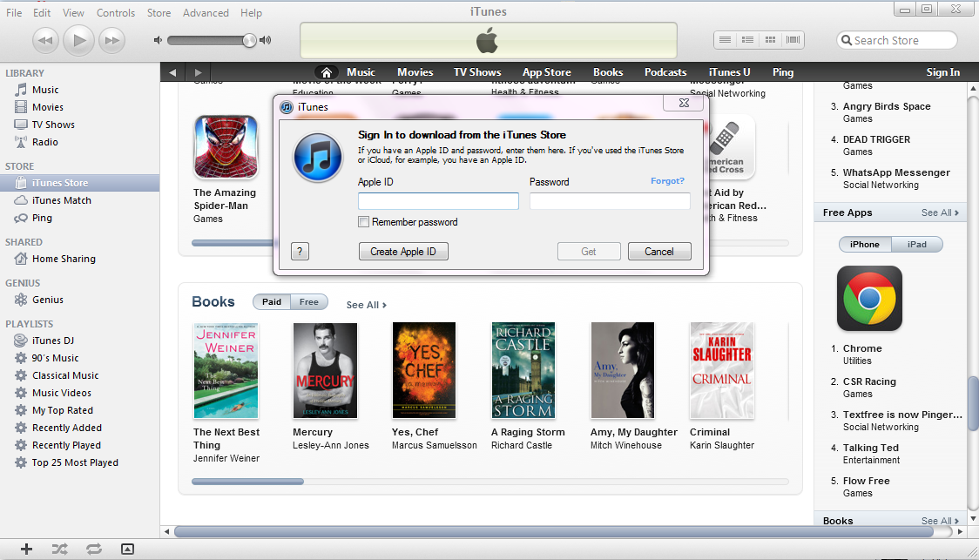Go to the store Home icon
979x560 pixels.
(x=326, y=72)
